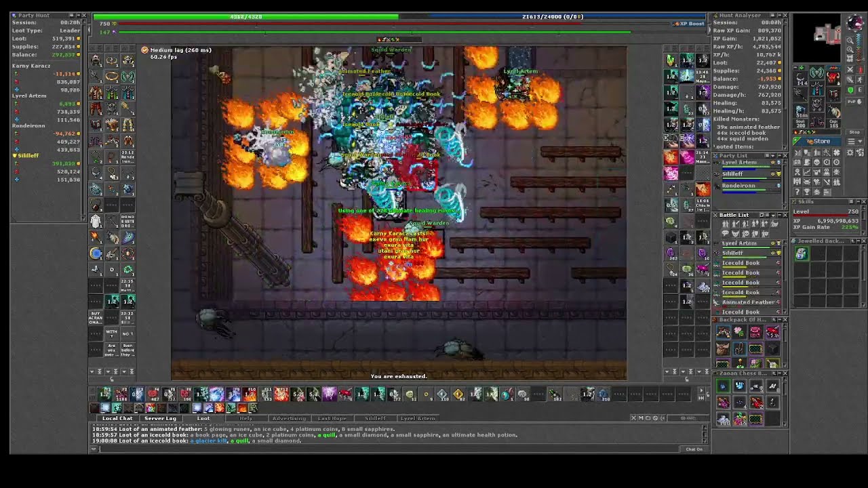Click item in Jewelled Backpack first slot

[x=802, y=253]
